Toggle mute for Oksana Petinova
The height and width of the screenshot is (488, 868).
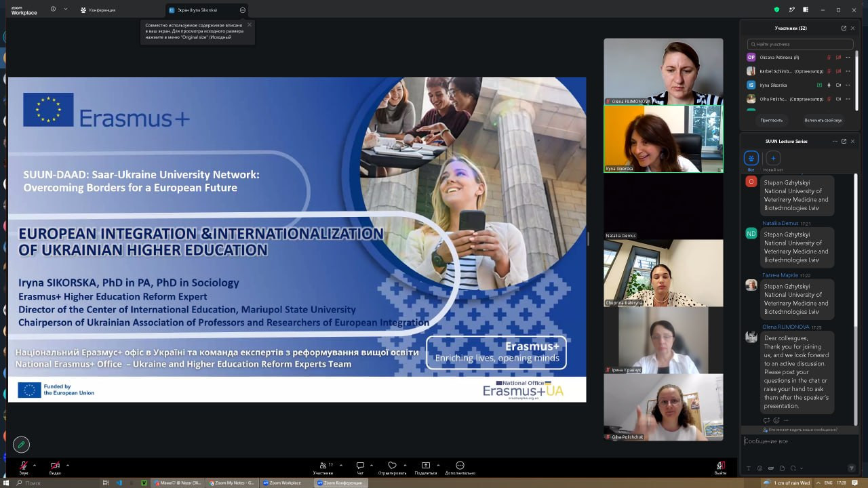(x=829, y=58)
